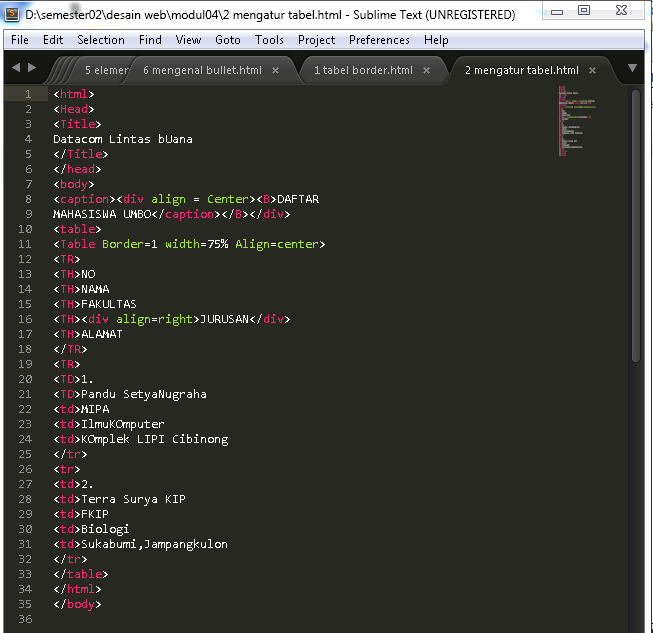Click the <table> tag on line 10
The image size is (653, 633).
[77, 229]
